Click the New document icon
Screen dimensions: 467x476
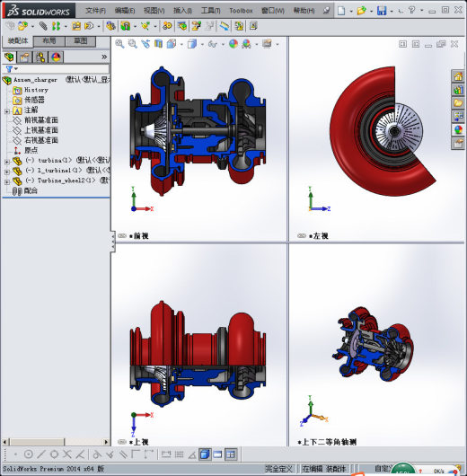click(341, 11)
